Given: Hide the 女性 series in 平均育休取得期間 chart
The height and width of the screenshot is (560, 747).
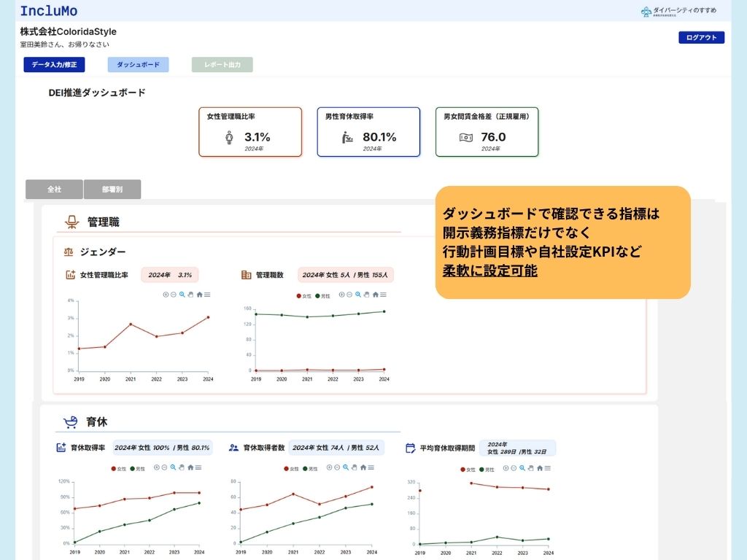Looking at the screenshot, I should coord(467,470).
